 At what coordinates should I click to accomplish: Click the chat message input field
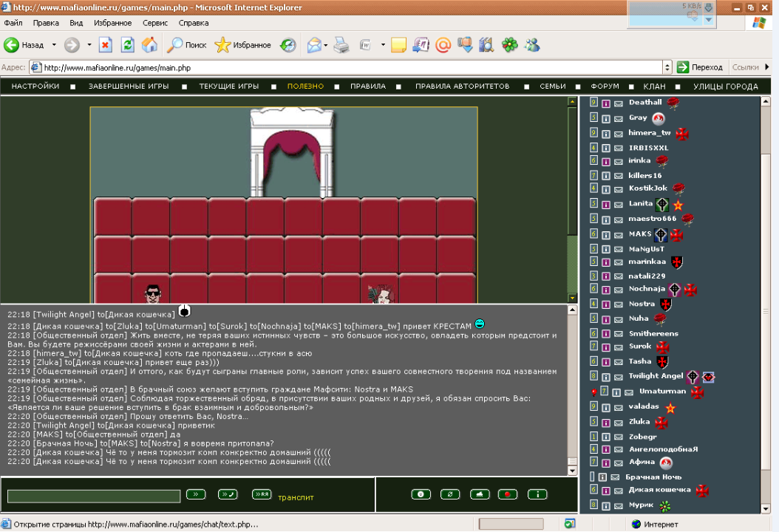pos(93,496)
